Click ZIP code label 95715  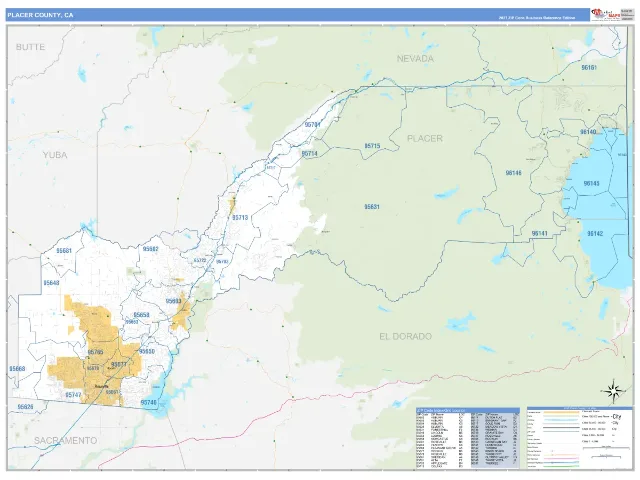point(372,146)
